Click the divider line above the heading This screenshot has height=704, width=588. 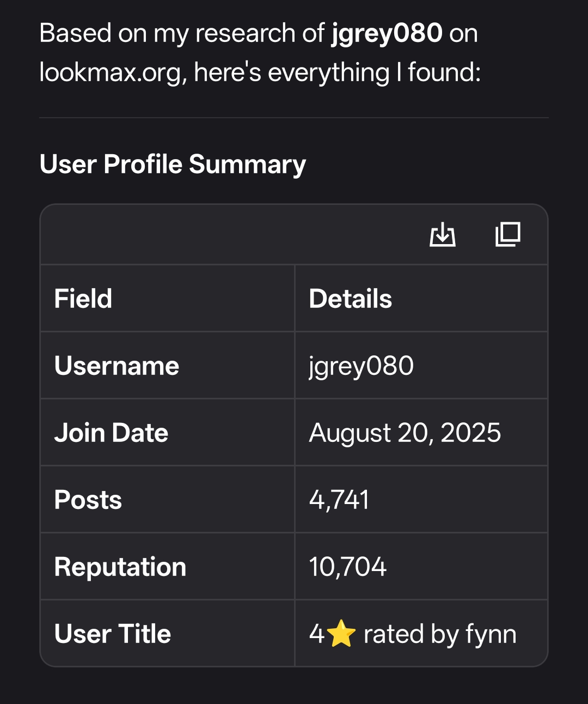pos(294,118)
